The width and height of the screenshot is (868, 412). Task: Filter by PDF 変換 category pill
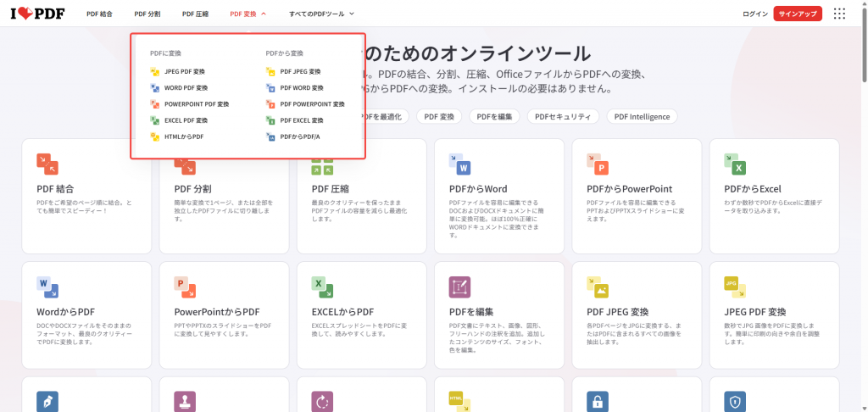click(439, 116)
